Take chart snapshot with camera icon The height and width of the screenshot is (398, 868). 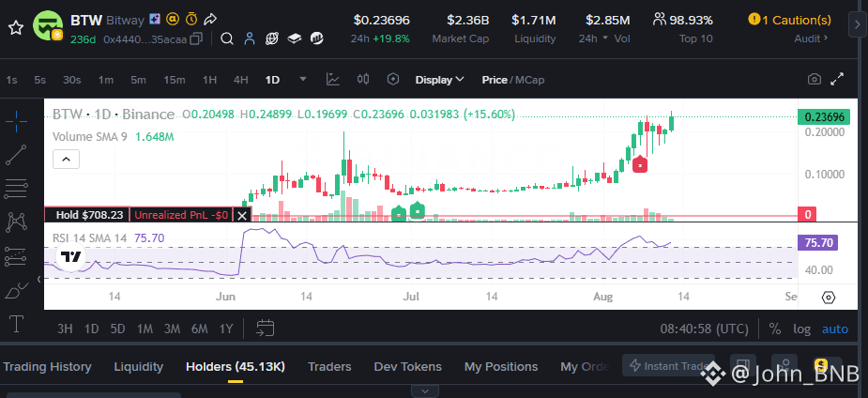coord(814,79)
